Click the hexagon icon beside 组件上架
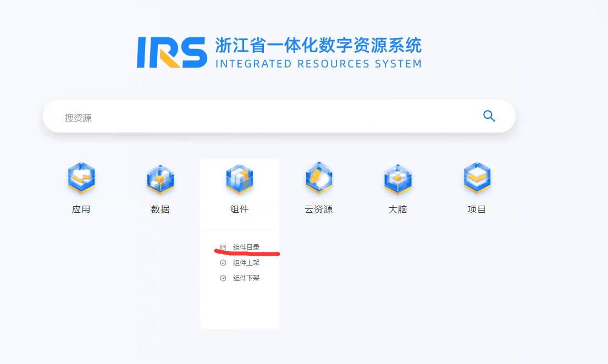 223,263
